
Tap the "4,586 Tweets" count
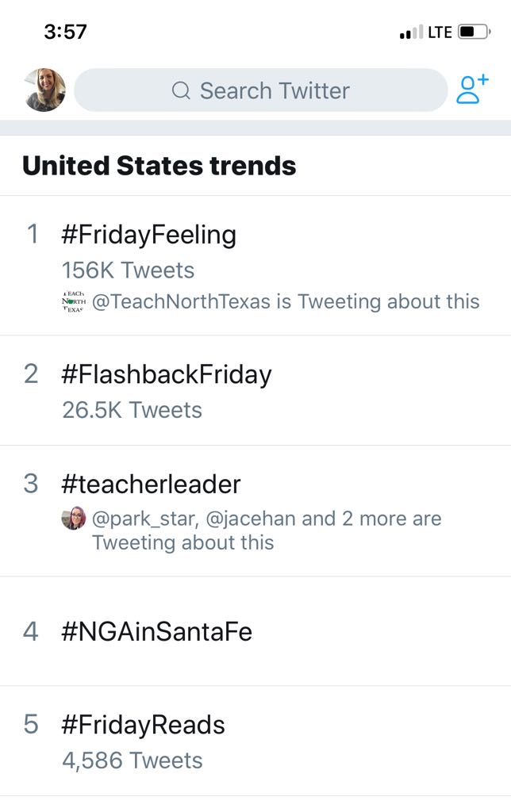point(133,760)
